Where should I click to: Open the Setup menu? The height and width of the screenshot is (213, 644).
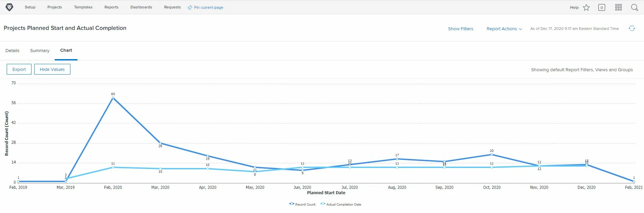coord(30,7)
